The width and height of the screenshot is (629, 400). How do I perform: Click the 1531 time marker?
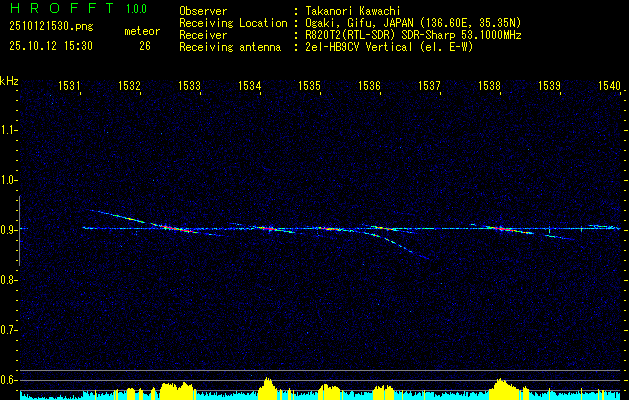tap(69, 85)
